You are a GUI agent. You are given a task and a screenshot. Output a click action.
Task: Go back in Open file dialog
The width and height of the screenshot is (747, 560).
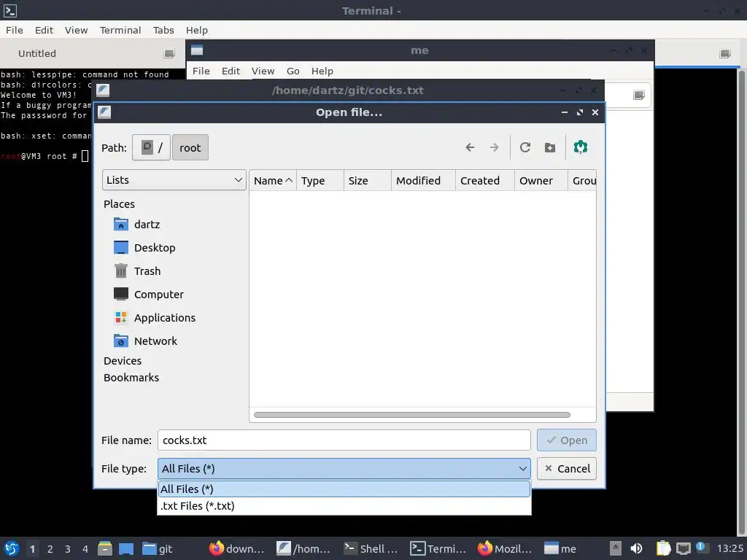[x=470, y=147]
